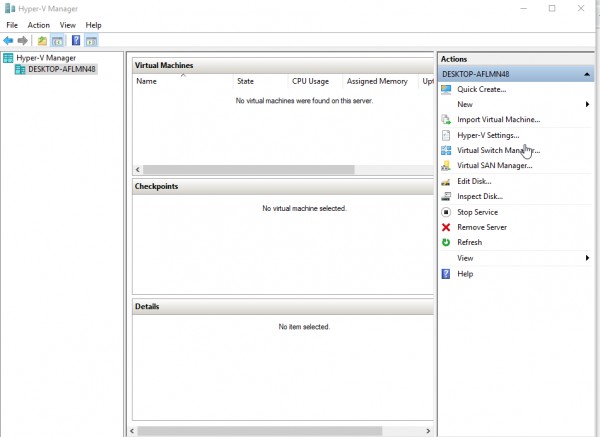Click the Back arrow toolbar icon
The height and width of the screenshot is (437, 600).
pos(8,40)
